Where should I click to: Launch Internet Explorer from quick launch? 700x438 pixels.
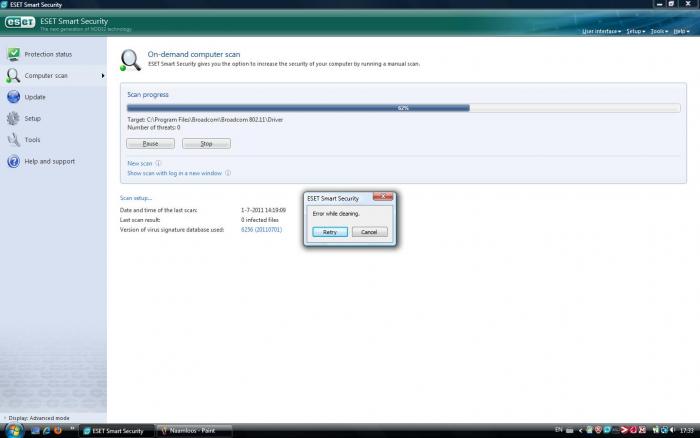(x=46, y=430)
